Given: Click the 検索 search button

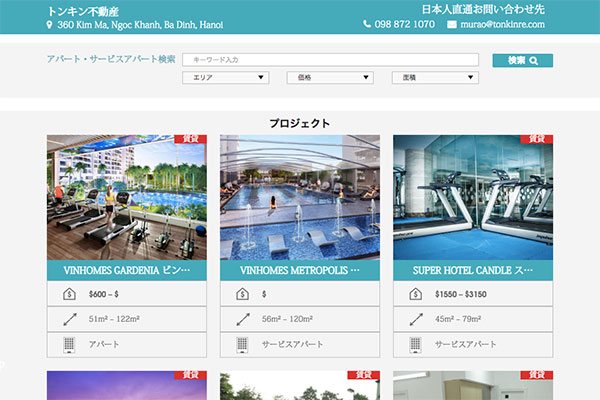Looking at the screenshot, I should tap(523, 60).
